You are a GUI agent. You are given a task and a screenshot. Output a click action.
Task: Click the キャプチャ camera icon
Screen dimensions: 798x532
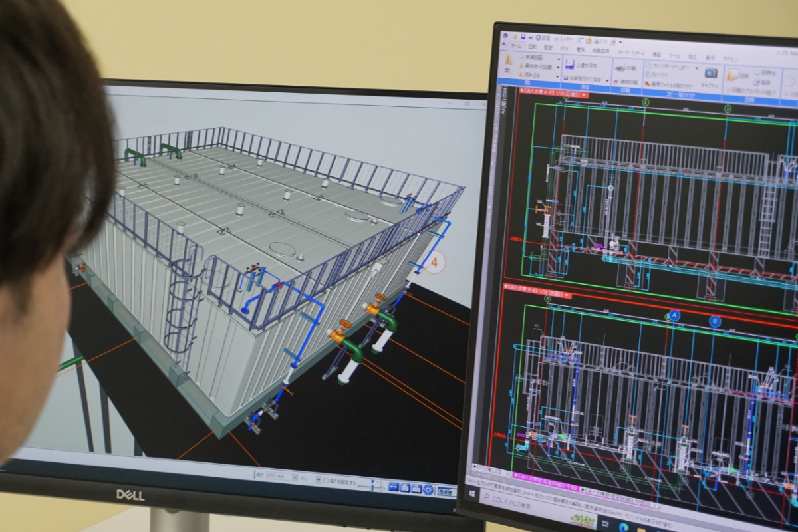(711, 72)
